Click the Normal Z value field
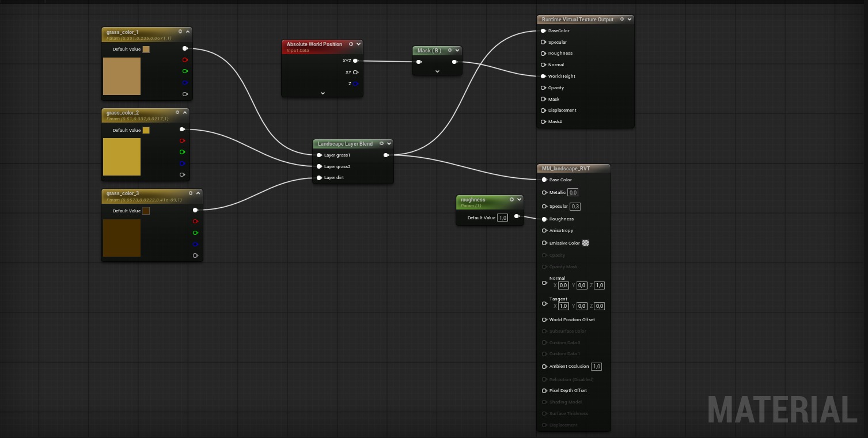 (600, 285)
